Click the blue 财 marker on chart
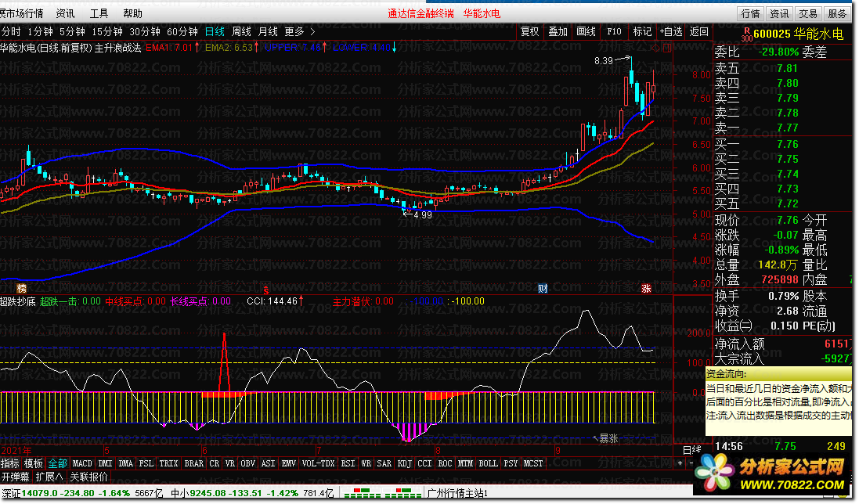859x504 pixels. [543, 288]
